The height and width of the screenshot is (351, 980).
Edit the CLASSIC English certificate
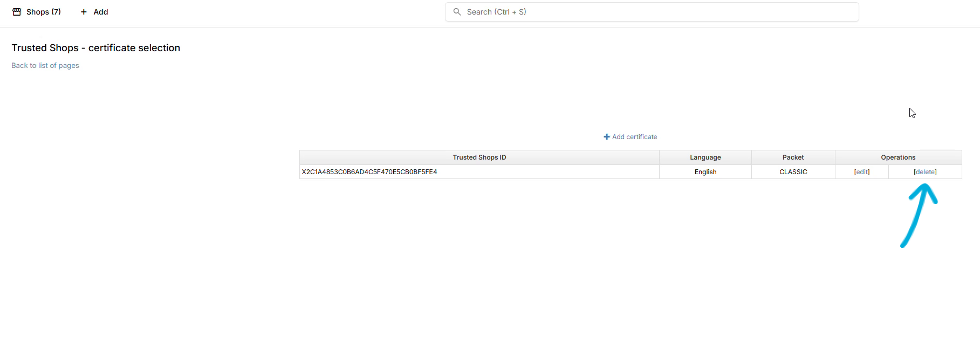click(862, 172)
